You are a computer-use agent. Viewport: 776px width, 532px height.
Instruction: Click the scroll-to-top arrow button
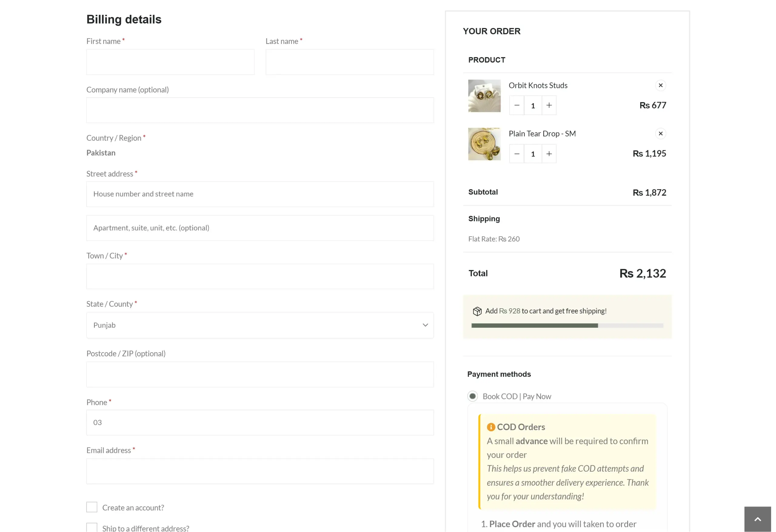point(757,519)
